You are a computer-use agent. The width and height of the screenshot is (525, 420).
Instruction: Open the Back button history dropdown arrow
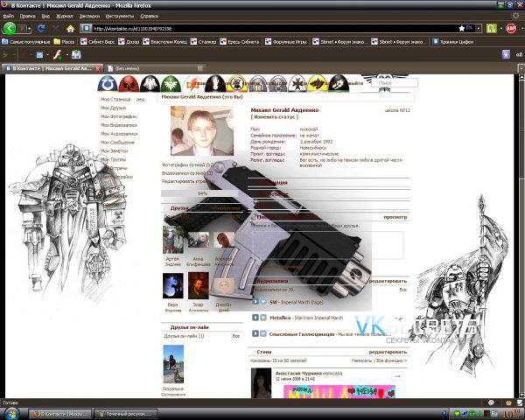tap(30, 29)
